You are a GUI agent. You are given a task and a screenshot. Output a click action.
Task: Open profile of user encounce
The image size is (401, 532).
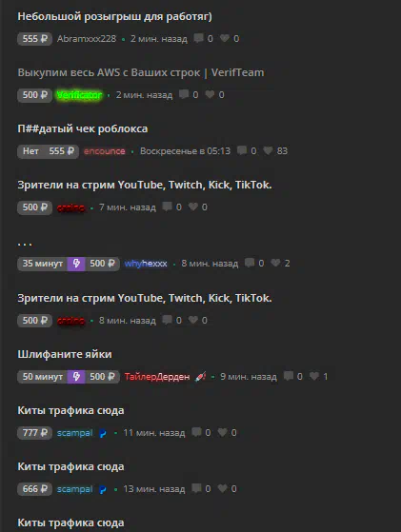[x=105, y=151]
